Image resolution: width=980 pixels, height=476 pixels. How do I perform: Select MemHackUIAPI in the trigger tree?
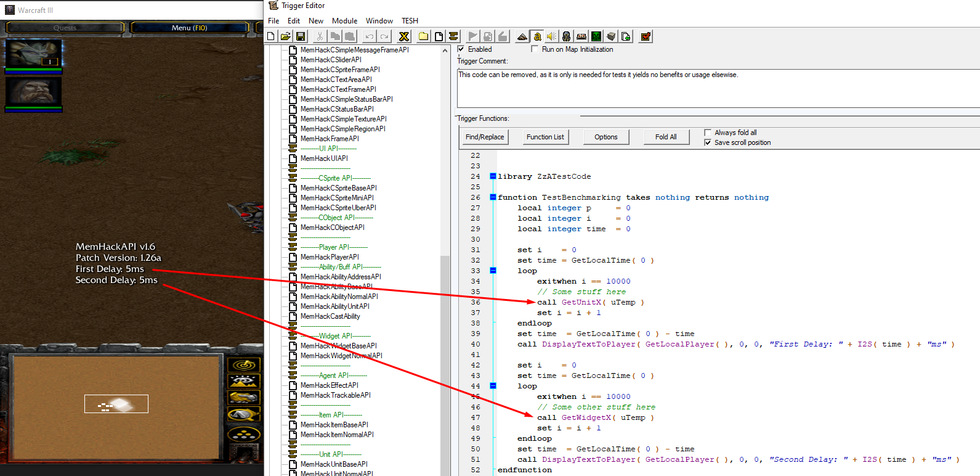324,158
